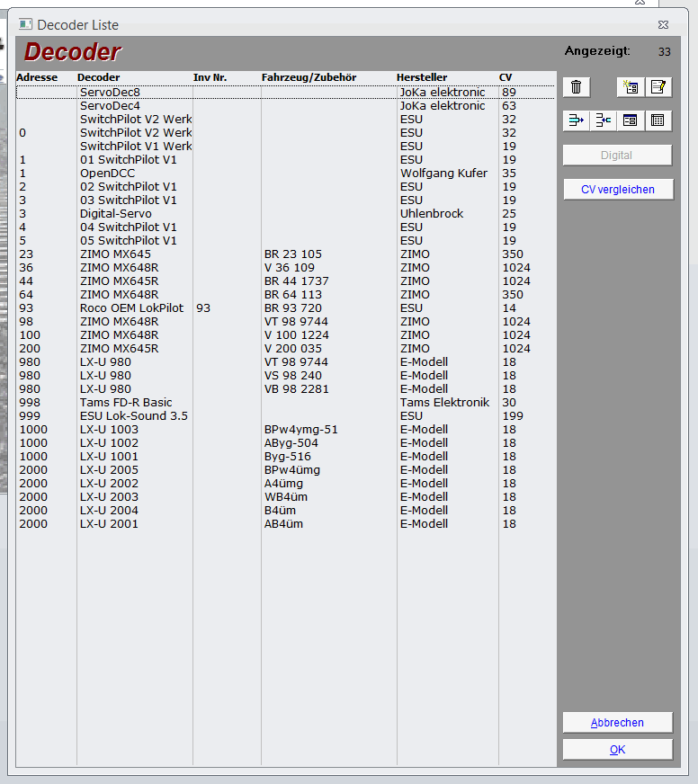Click manufacturer Wolfgang Kufer
Viewport: 698px width, 784px height.
[443, 174]
